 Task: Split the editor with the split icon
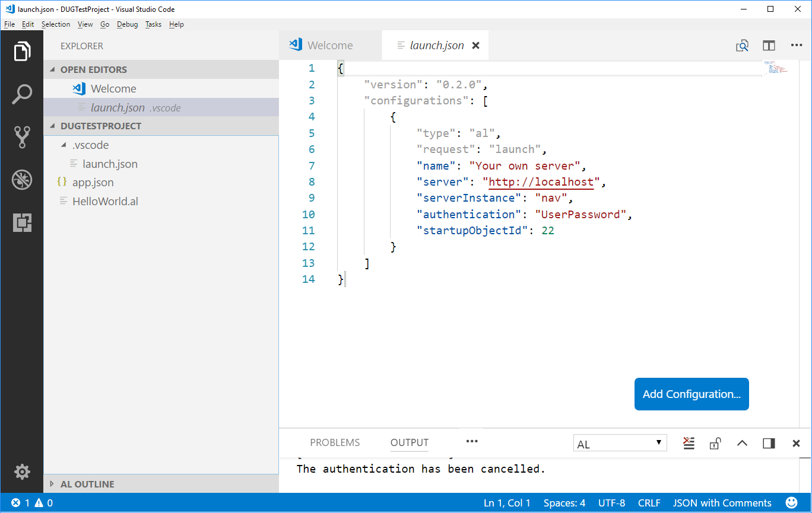point(769,46)
